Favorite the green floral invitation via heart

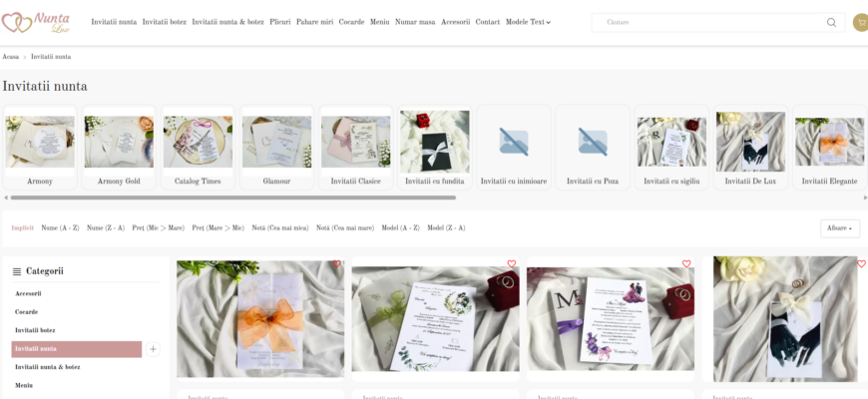511,264
